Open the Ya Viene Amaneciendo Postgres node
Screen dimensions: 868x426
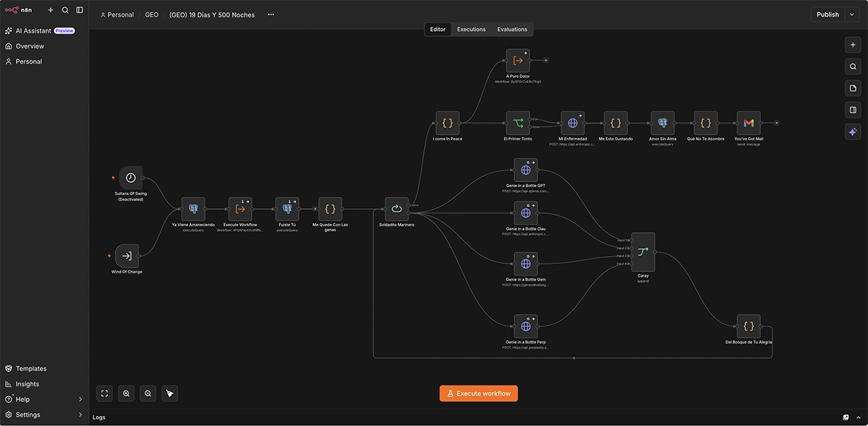tap(193, 209)
